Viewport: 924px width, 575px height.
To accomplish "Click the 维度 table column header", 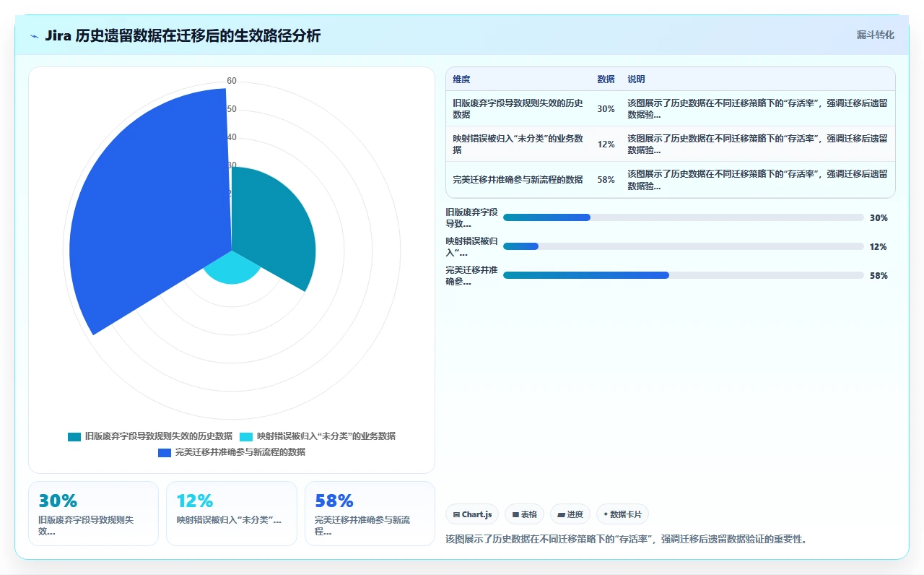I will [461, 79].
